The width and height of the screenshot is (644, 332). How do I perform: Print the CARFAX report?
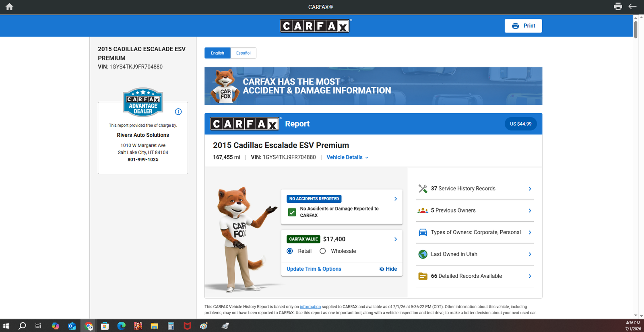523,26
